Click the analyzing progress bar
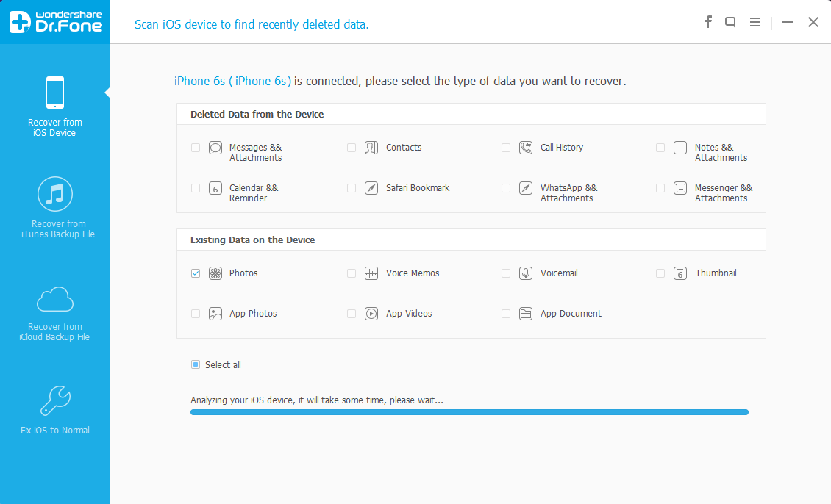The width and height of the screenshot is (831, 504). [x=470, y=412]
